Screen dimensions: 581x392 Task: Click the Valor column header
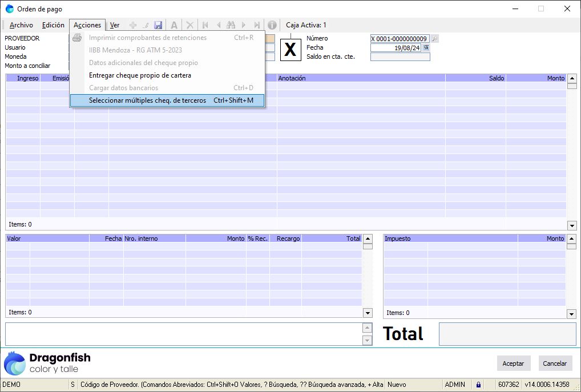point(47,239)
